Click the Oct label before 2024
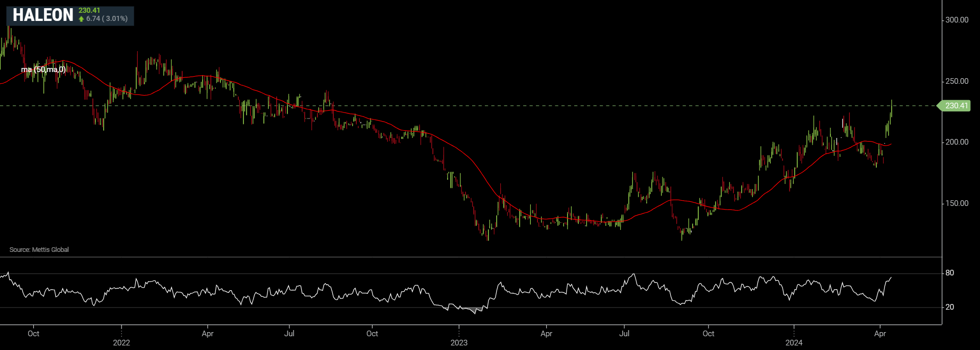 [x=708, y=334]
